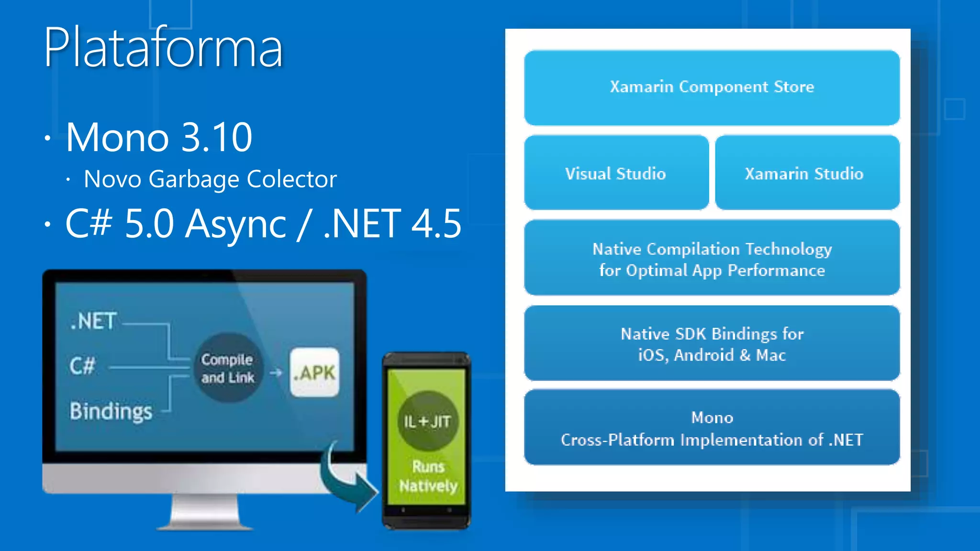Screen dimensions: 980x551
Task: Click the C# 5.0 Async bullet
Action: tap(263, 223)
